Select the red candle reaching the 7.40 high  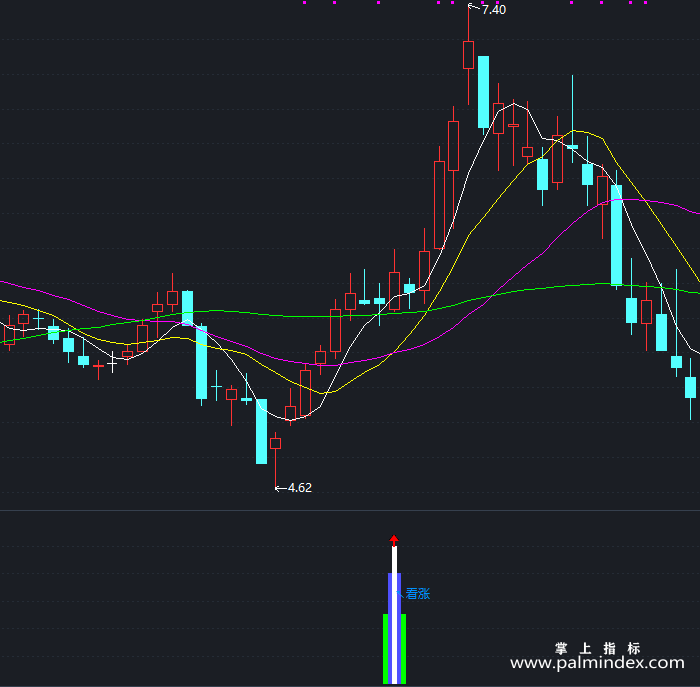pos(468,55)
